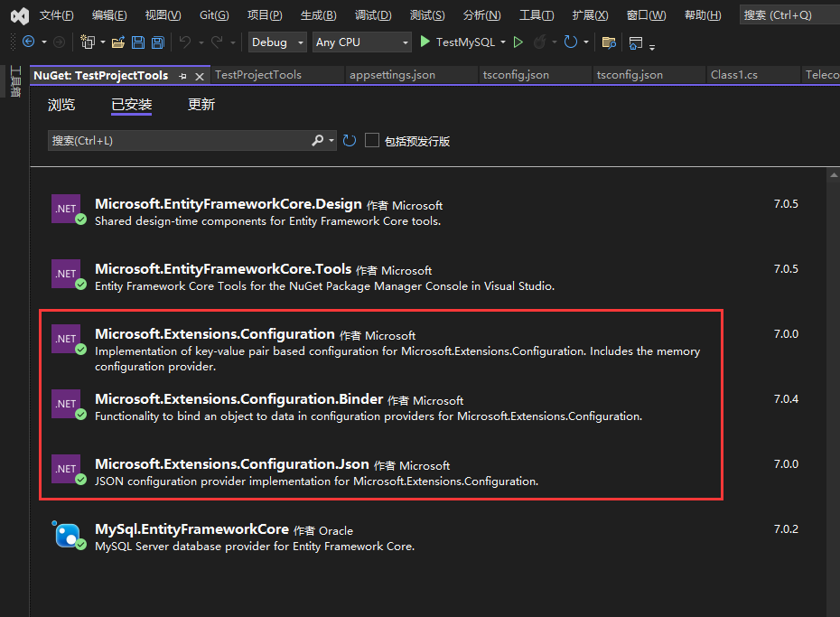Open the 分析(N) menu
Viewport: 840px width, 617px height.
(481, 15)
